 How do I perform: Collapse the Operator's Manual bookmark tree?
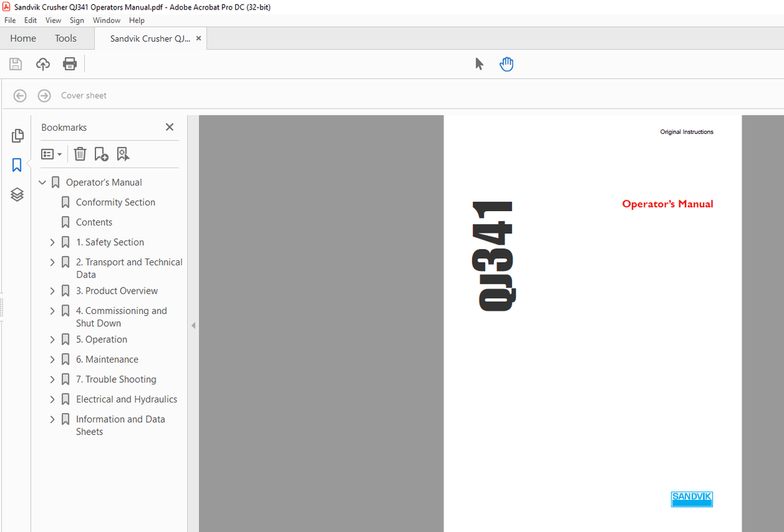(42, 183)
